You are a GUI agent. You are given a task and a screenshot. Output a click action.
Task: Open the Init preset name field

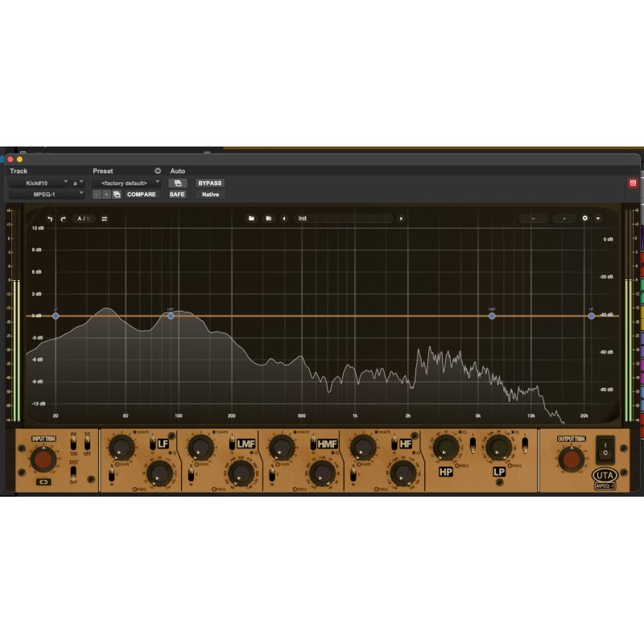pyautogui.click(x=343, y=218)
